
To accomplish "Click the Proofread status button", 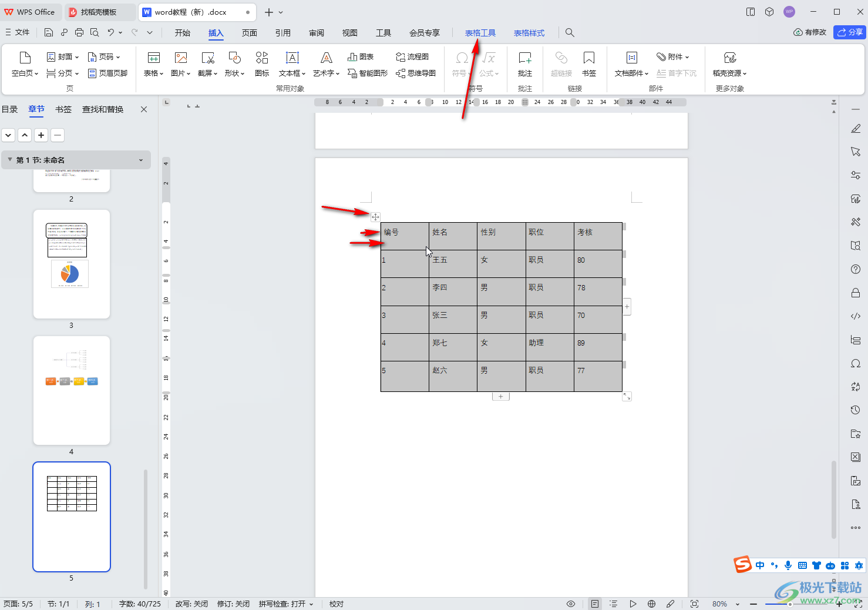I will point(337,604).
